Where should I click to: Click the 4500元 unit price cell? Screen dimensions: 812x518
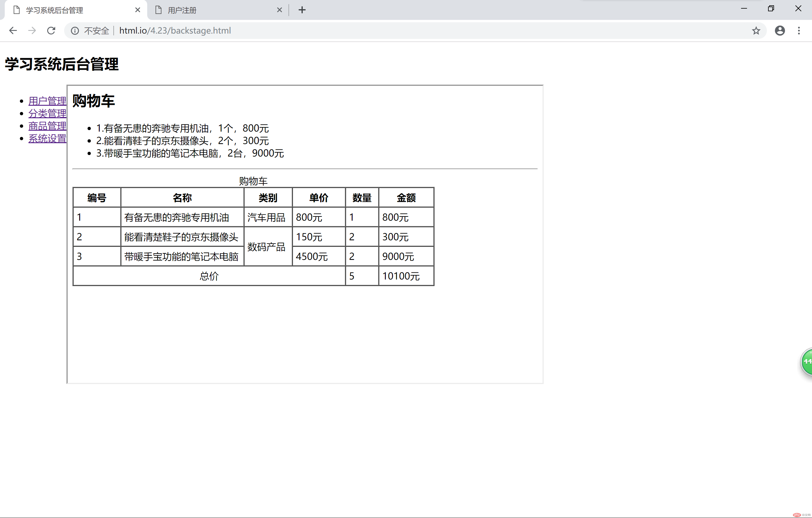click(x=319, y=256)
